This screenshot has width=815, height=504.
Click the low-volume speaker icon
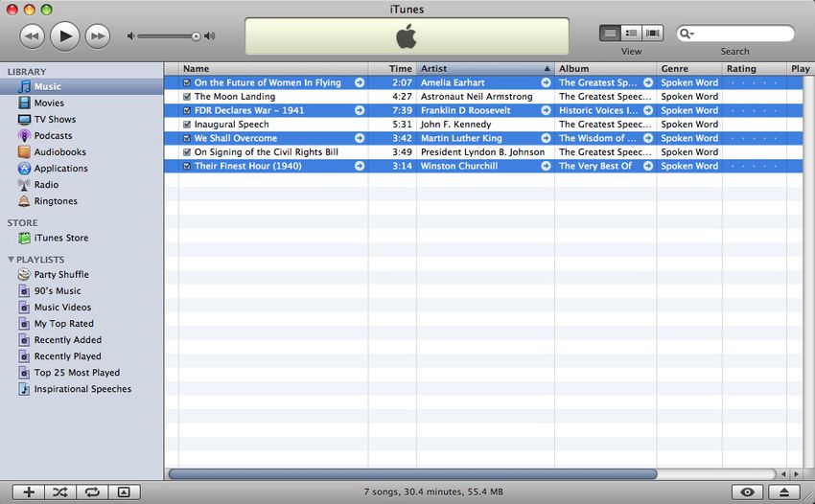click(x=131, y=35)
